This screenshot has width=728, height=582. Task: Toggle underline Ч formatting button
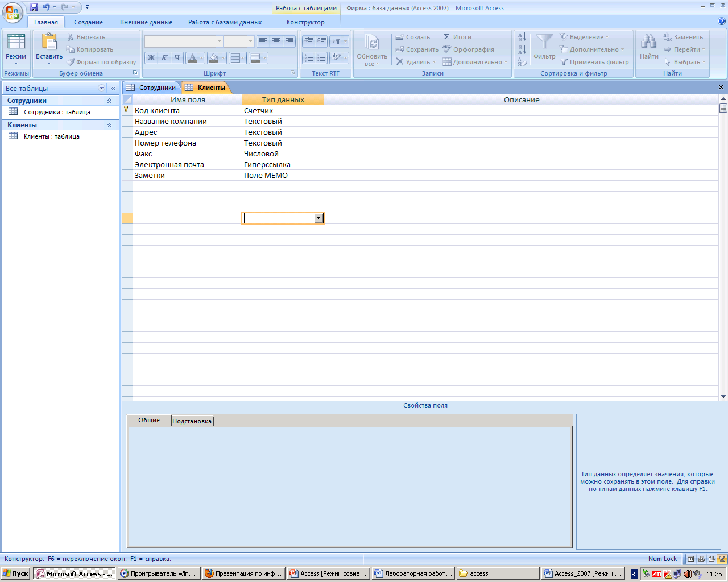(x=177, y=58)
